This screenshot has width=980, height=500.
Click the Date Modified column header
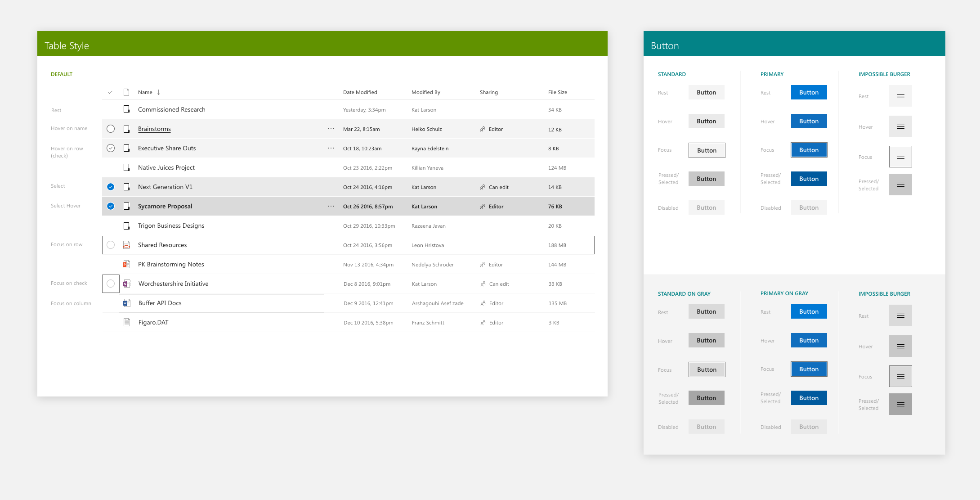[360, 92]
